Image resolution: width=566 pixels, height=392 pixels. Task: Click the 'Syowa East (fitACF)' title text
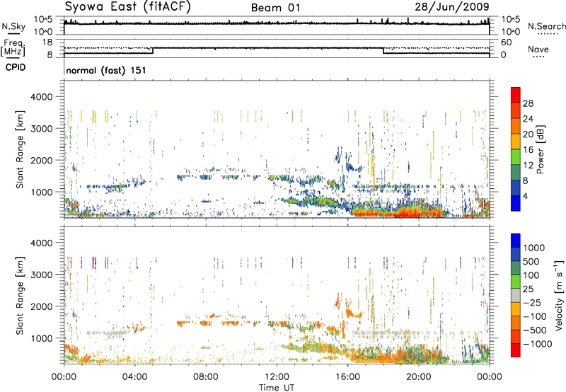[x=127, y=7]
